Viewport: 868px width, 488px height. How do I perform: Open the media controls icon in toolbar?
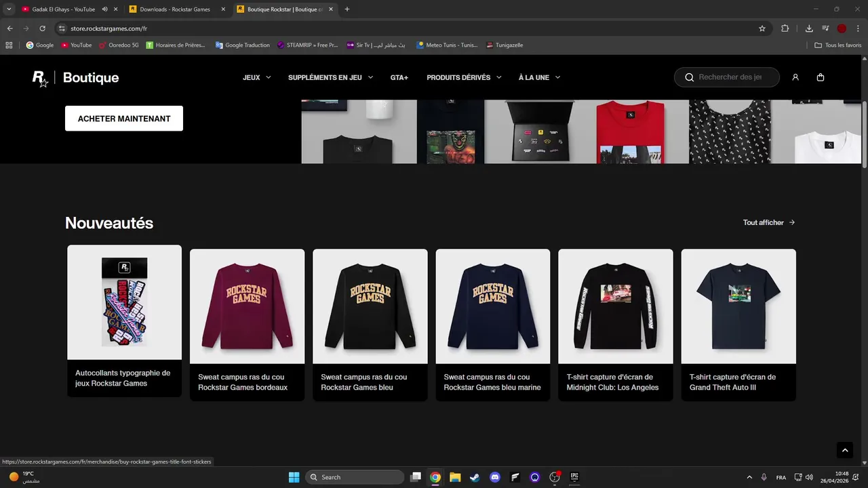pyautogui.click(x=825, y=28)
